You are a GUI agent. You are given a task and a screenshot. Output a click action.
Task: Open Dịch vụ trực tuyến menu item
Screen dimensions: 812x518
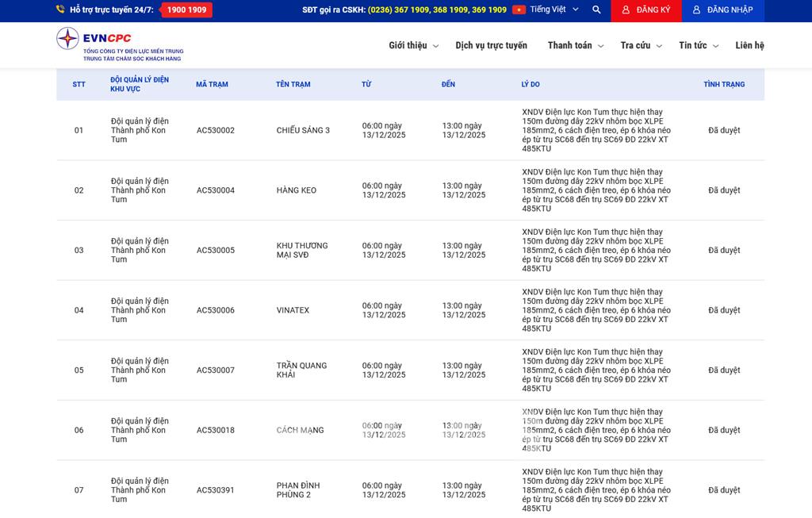pos(491,46)
